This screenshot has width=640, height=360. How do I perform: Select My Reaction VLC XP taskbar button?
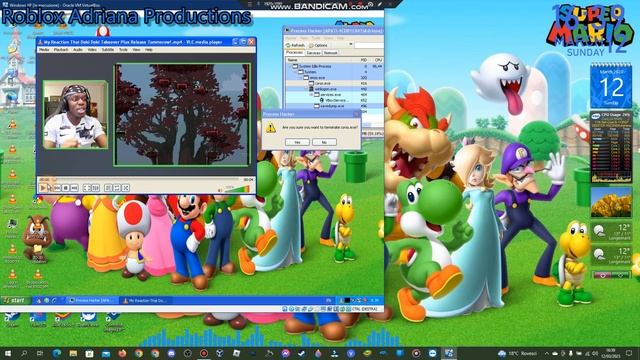(x=147, y=300)
